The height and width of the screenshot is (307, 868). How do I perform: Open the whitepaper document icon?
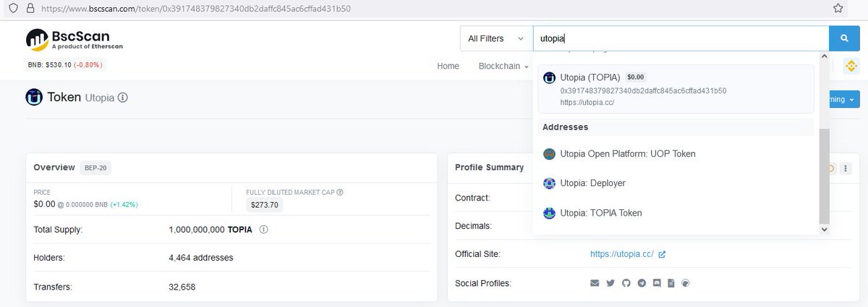pyautogui.click(x=671, y=283)
